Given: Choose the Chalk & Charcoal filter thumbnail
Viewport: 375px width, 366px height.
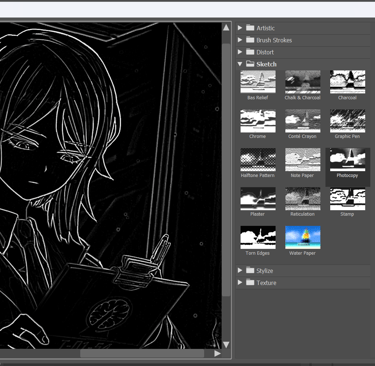Looking at the screenshot, I should pyautogui.click(x=303, y=82).
